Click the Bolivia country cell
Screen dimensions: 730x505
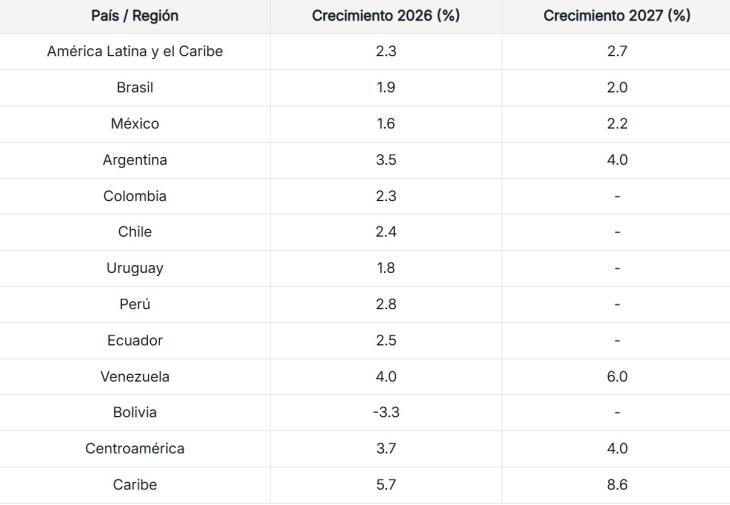click(135, 412)
